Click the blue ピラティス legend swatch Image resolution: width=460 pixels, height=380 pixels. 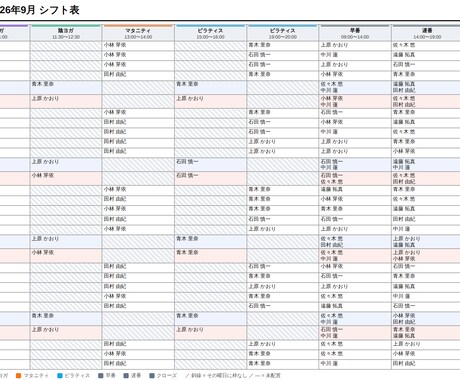point(60,376)
